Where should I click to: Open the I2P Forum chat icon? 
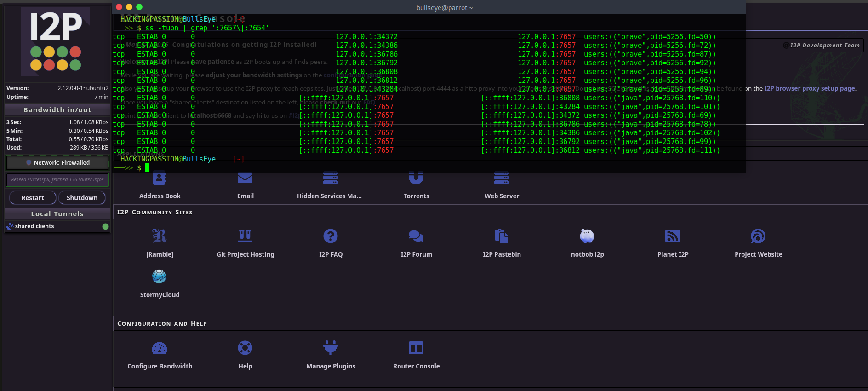coord(416,236)
